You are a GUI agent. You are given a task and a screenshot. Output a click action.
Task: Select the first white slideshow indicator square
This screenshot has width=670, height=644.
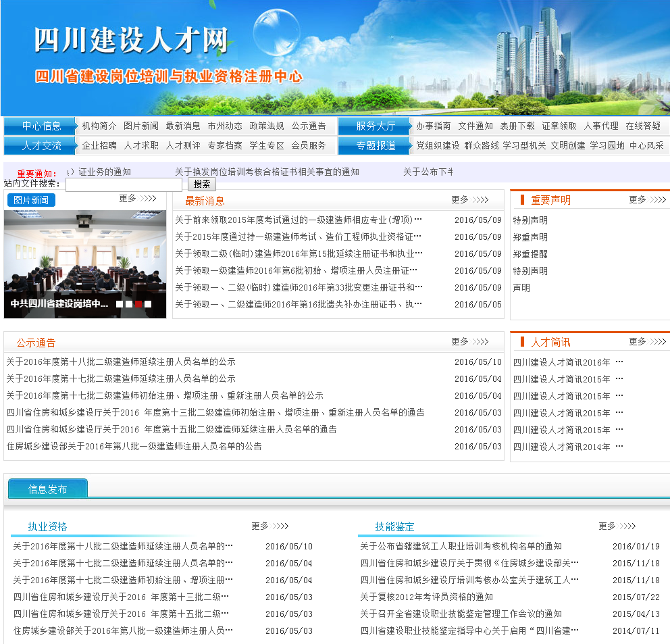[120, 304]
